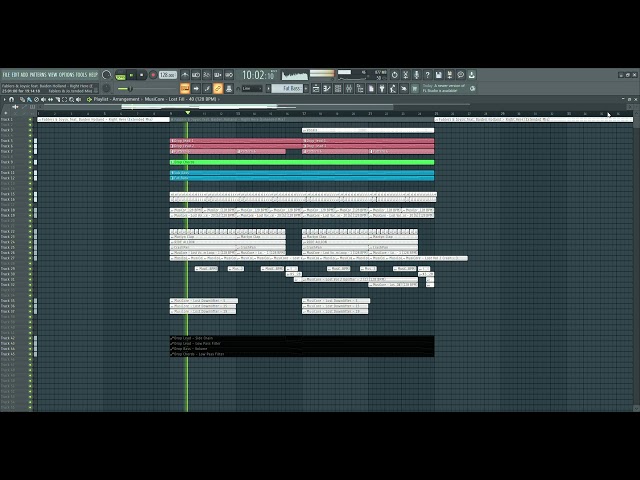Viewport: 640px width, 480px height.
Task: Click the download content library icon
Action: (472, 75)
